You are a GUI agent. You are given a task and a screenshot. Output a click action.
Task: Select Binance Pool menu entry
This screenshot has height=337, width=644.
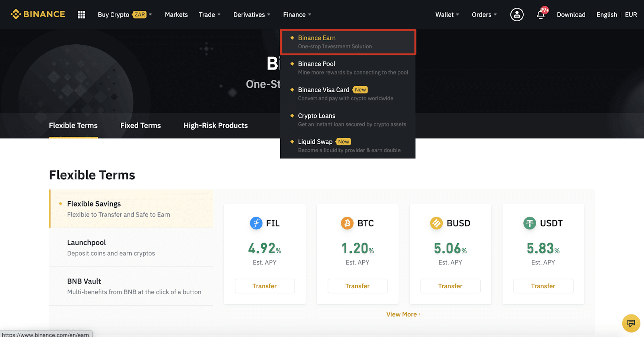(x=348, y=68)
